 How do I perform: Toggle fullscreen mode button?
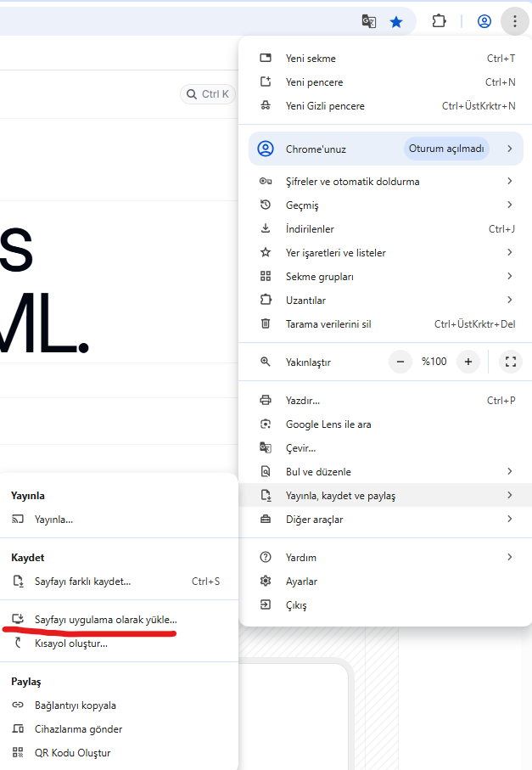(511, 362)
